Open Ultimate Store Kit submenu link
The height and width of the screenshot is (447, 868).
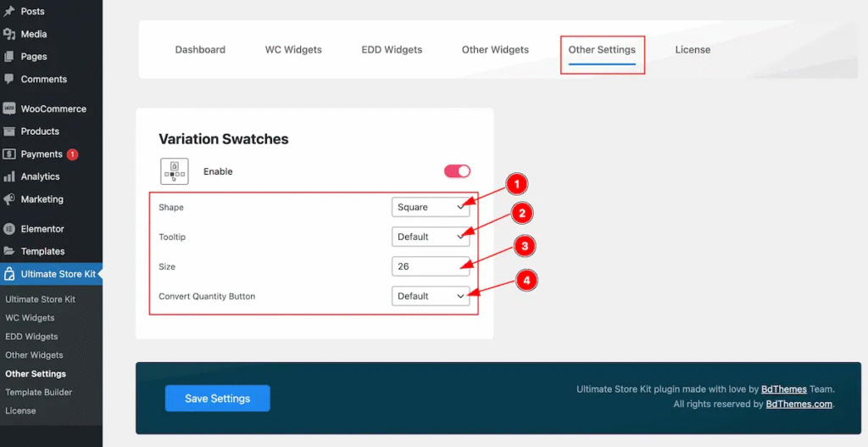pos(40,299)
